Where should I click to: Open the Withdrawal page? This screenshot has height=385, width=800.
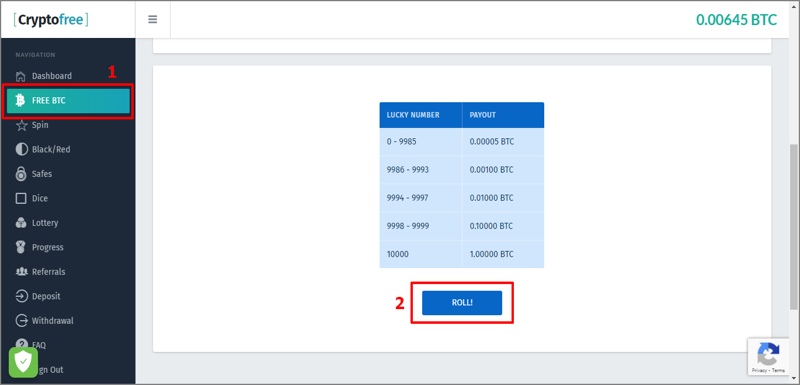pyautogui.click(x=67, y=321)
